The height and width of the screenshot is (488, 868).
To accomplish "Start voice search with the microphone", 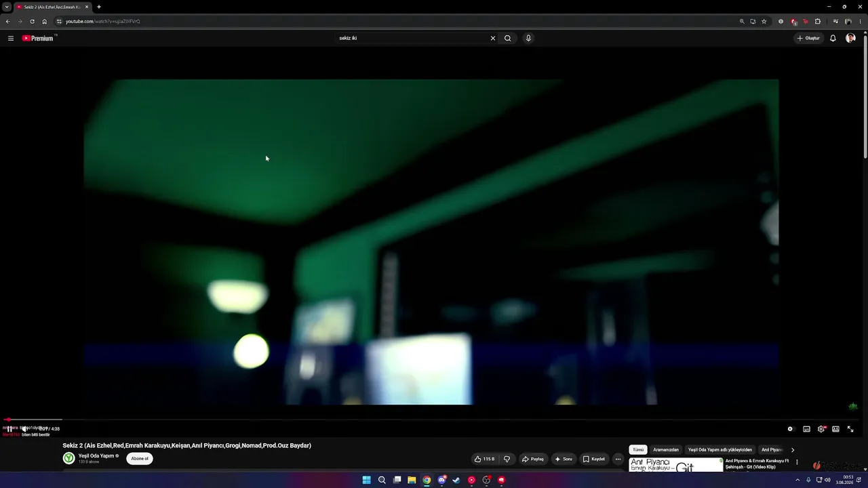I will pos(528,38).
